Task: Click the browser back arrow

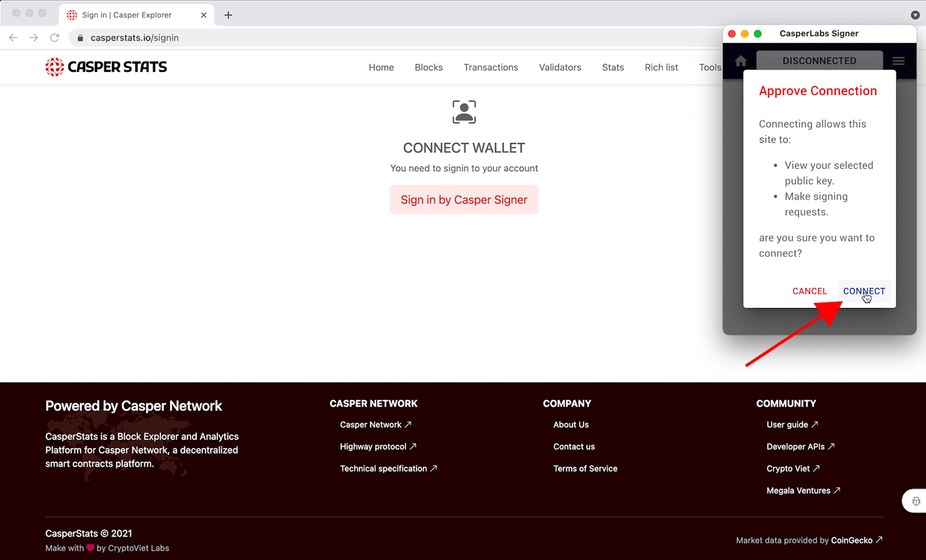Action: click(x=13, y=38)
